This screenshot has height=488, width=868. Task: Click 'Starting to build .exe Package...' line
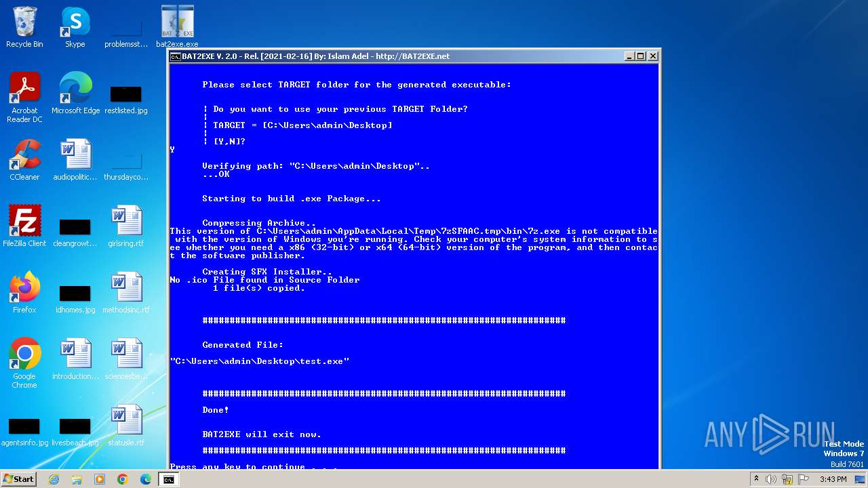pos(292,199)
